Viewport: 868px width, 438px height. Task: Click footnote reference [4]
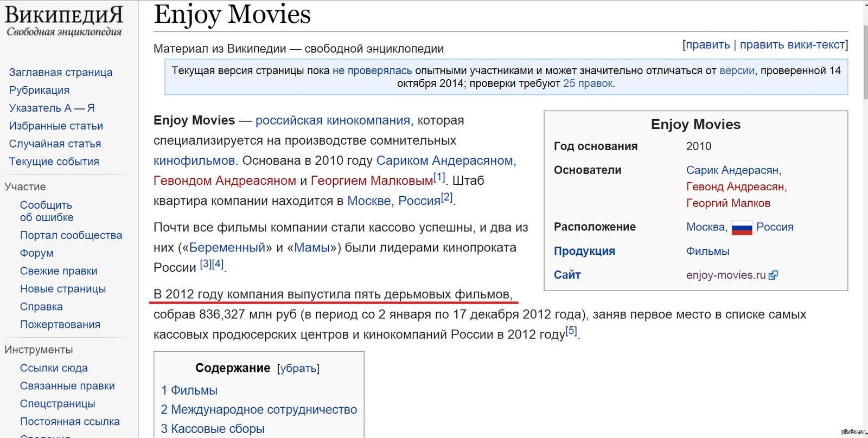pos(218,264)
